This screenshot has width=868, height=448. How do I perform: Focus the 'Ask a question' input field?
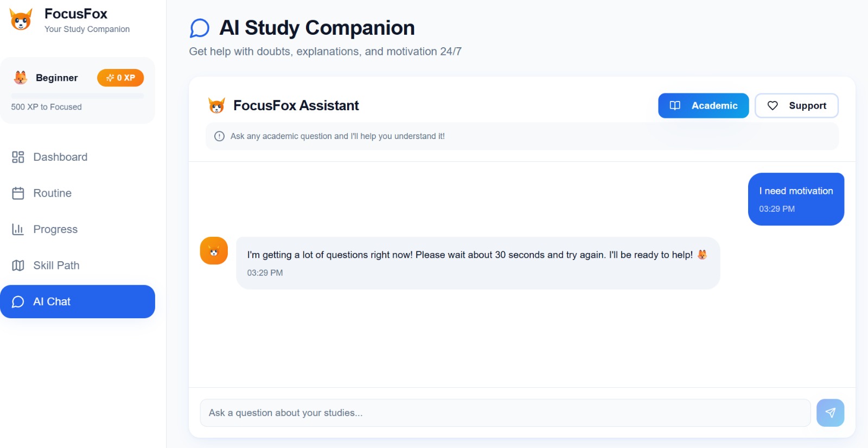tap(505, 413)
